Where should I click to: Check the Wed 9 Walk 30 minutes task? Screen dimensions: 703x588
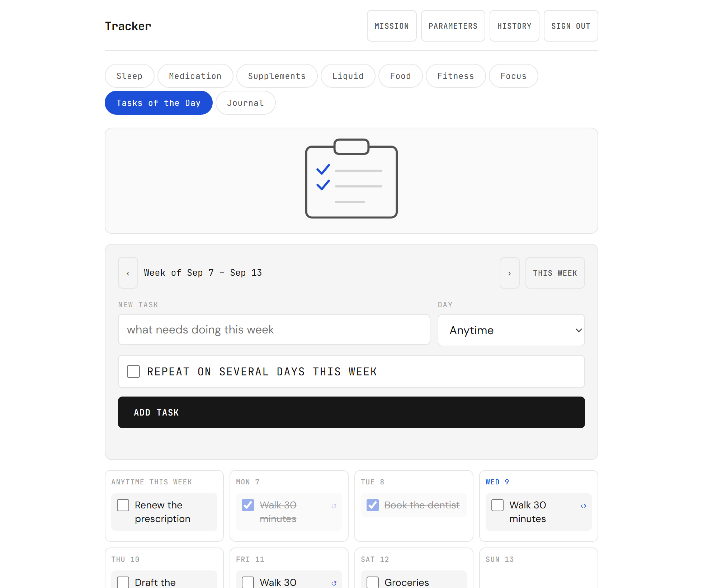point(497,505)
